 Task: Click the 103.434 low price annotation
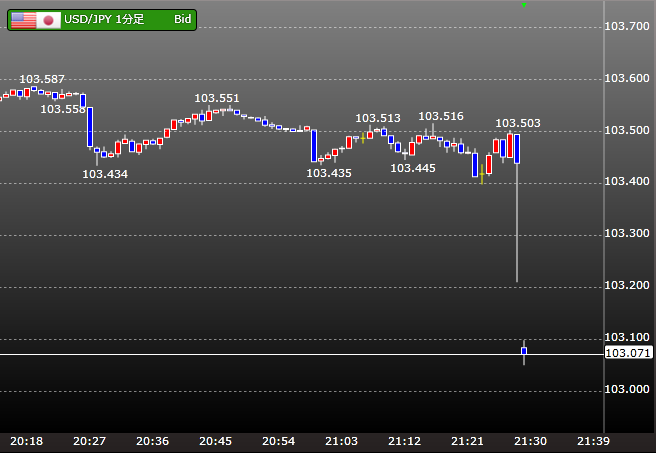tap(105, 174)
